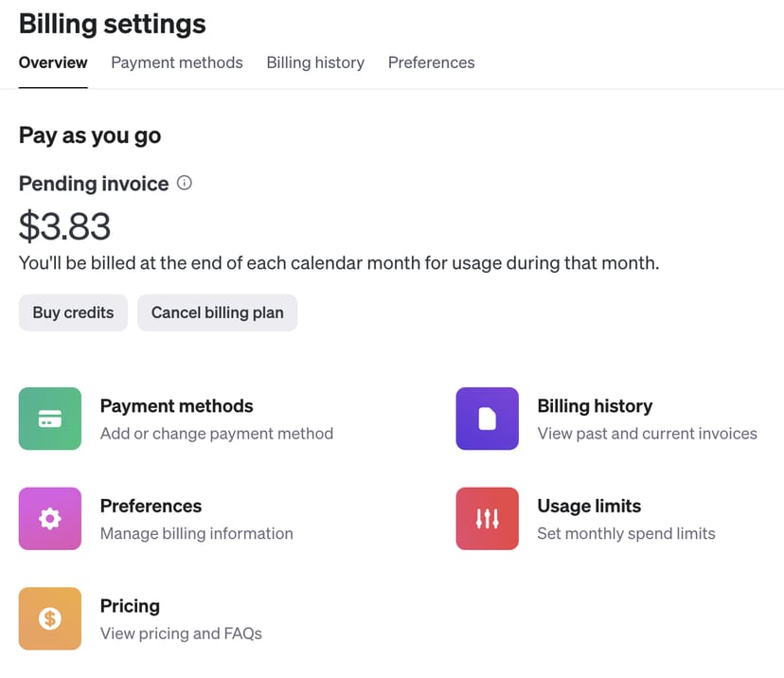Open the Preferences card heading link
This screenshot has width=784, height=678.
[x=151, y=506]
